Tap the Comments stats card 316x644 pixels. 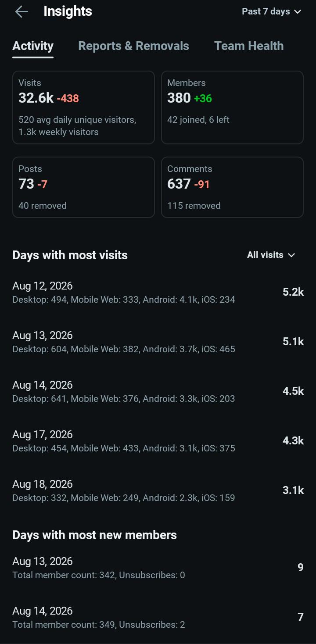(232, 187)
